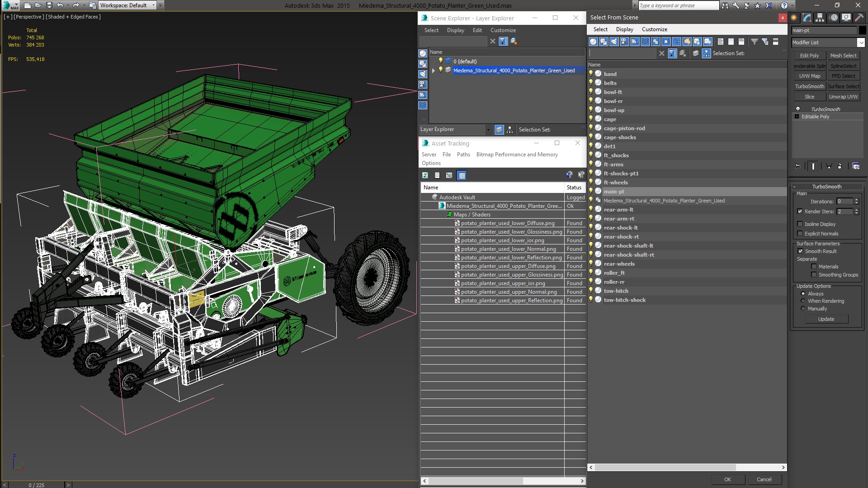
Task: Toggle TurboSmooth modifier bulb in stack
Action: tap(798, 109)
